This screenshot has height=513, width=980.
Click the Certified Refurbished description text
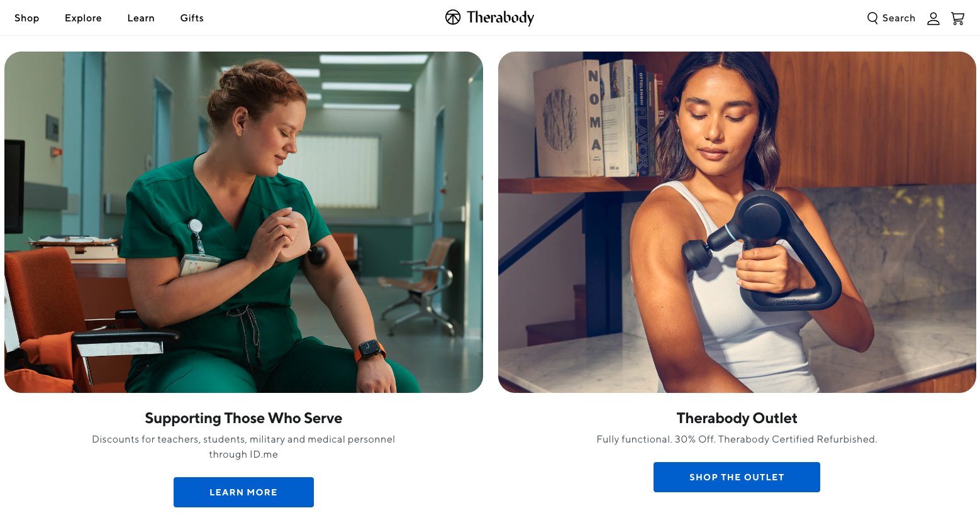click(x=737, y=439)
